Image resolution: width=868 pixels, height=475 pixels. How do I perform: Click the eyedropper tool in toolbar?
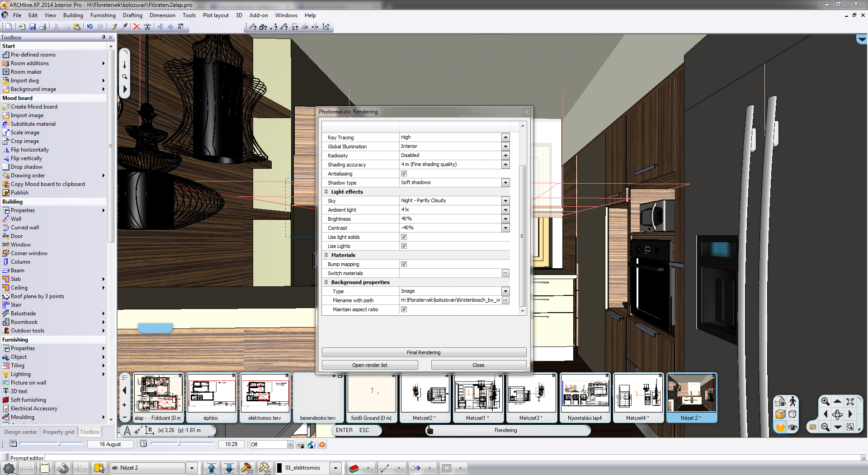tap(124, 27)
